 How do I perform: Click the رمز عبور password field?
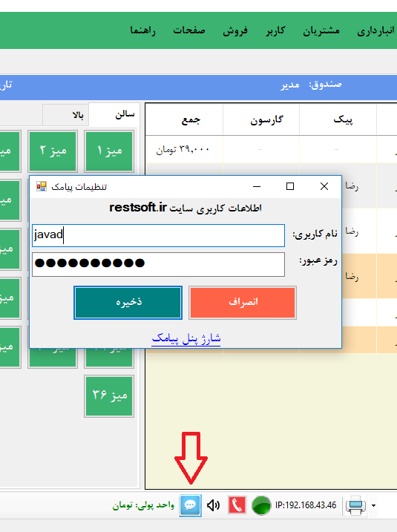(158, 264)
